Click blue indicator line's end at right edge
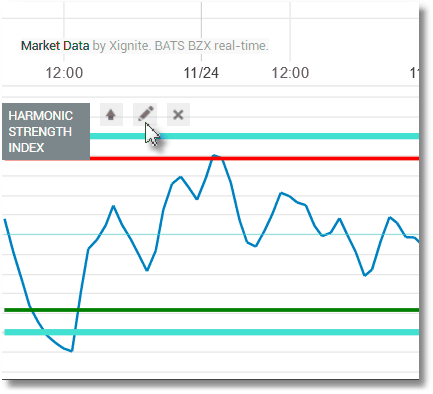 (418, 241)
